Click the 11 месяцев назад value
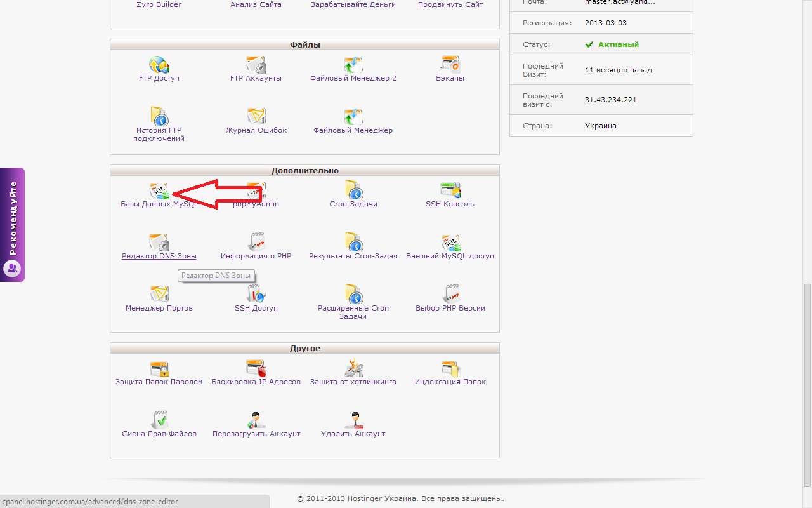 pyautogui.click(x=618, y=70)
